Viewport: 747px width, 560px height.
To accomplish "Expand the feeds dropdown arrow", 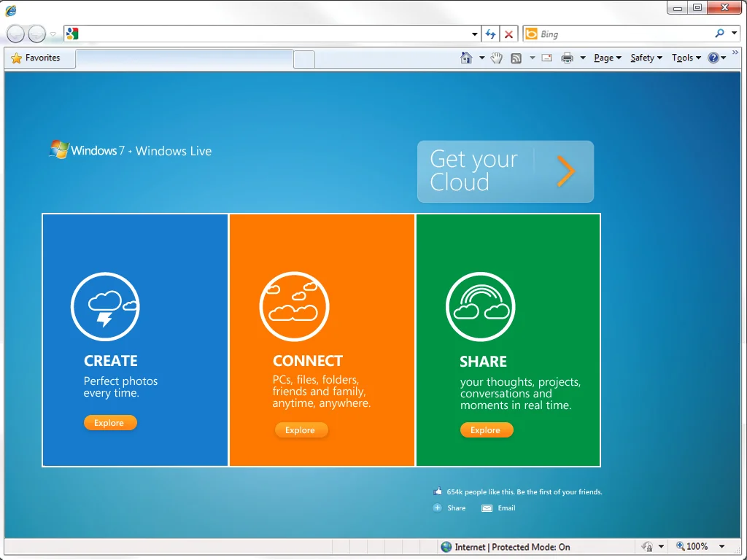I will (x=532, y=58).
